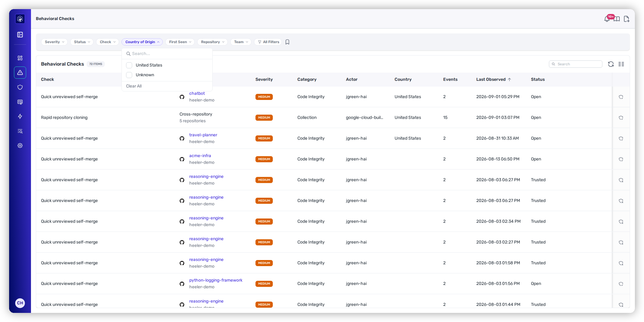
Task: Expand the Repository filter dropdown
Action: 213,42
